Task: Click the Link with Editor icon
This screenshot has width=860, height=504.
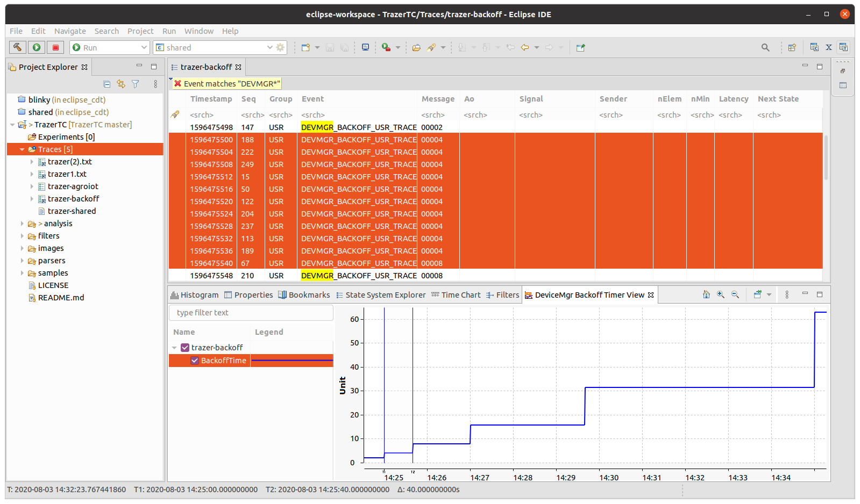Action: tap(121, 84)
